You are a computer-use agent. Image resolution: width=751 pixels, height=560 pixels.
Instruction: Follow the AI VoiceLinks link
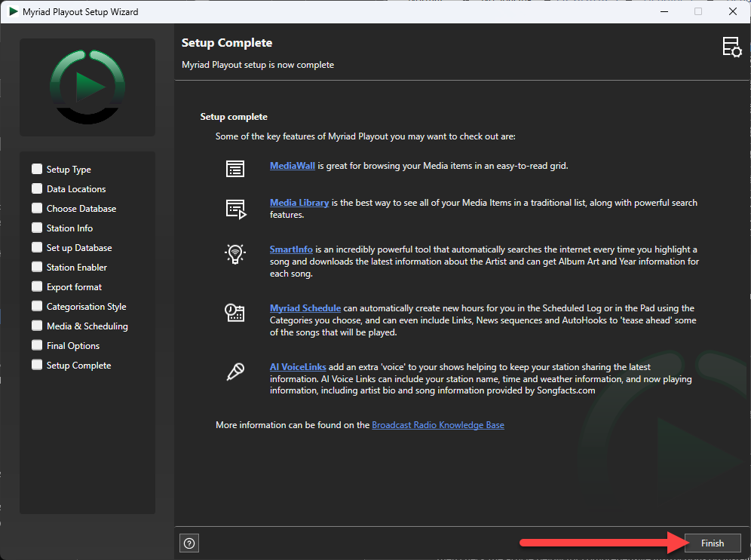[298, 367]
